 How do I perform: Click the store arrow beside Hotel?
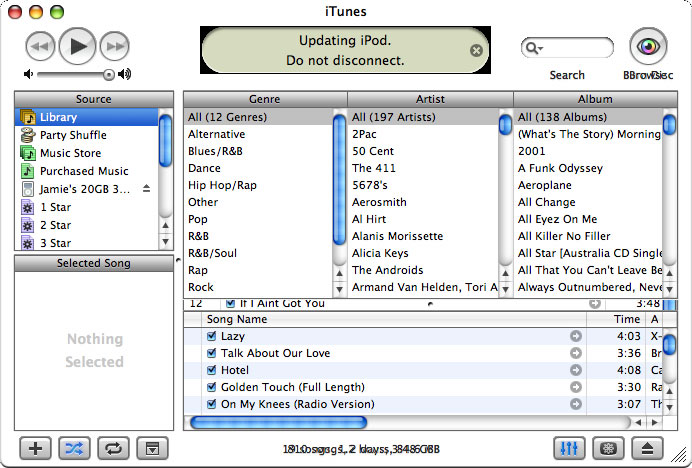click(575, 370)
